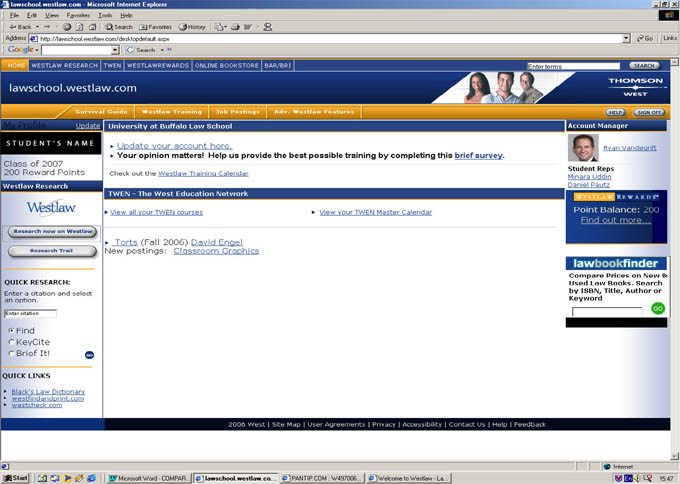
Task: Click Internet Explorer quick launch icon
Action: coord(92,478)
